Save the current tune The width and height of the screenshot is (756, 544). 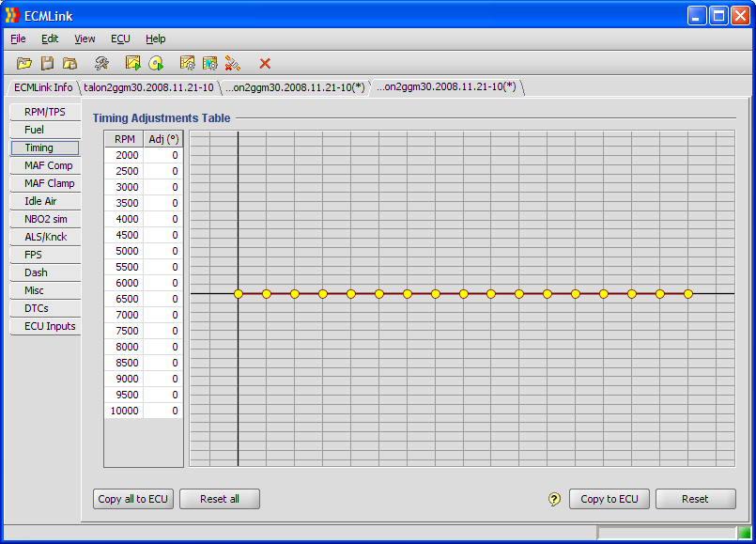coord(47,63)
